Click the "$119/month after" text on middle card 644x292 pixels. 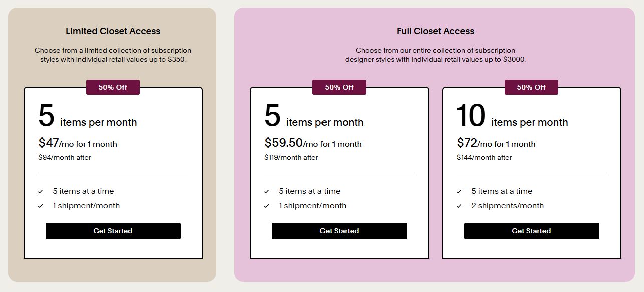(291, 157)
